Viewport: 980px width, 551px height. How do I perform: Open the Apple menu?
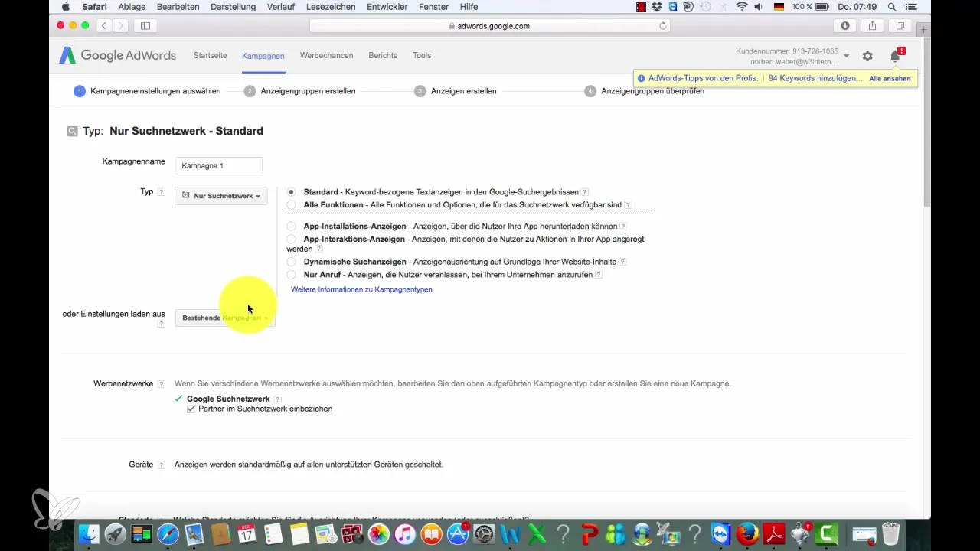tap(65, 7)
